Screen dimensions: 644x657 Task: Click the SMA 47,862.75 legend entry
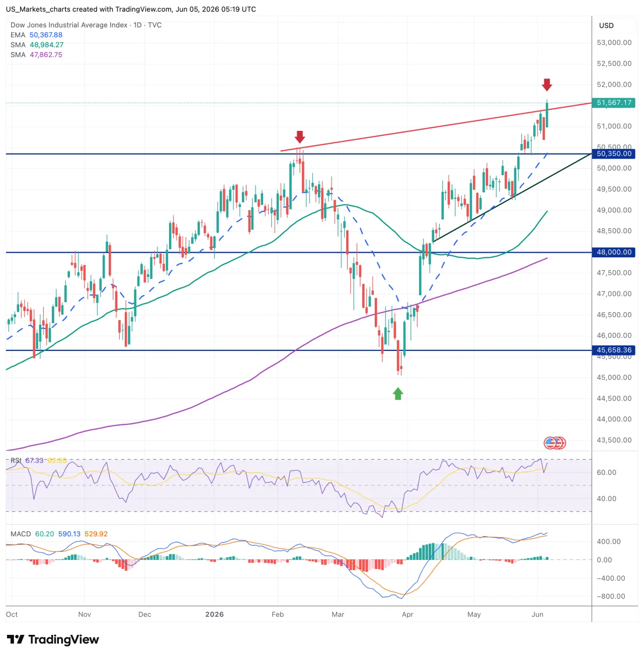click(37, 55)
